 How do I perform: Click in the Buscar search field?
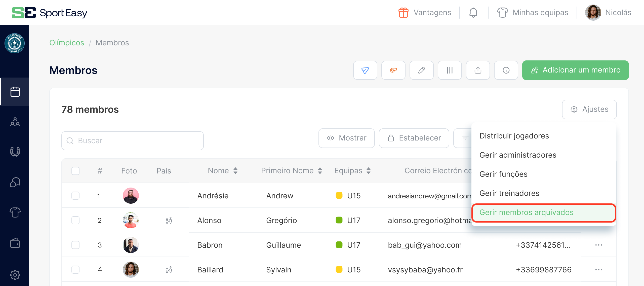coord(133,140)
